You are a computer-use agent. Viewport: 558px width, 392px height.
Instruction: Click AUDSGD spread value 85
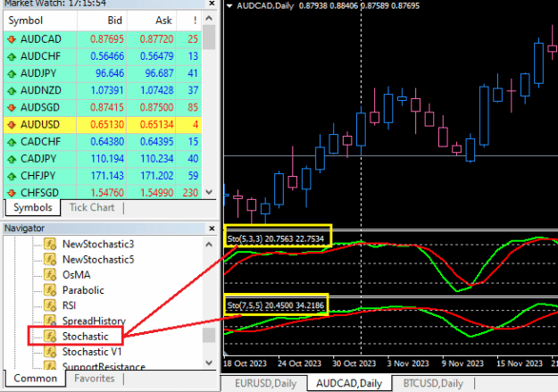click(193, 107)
